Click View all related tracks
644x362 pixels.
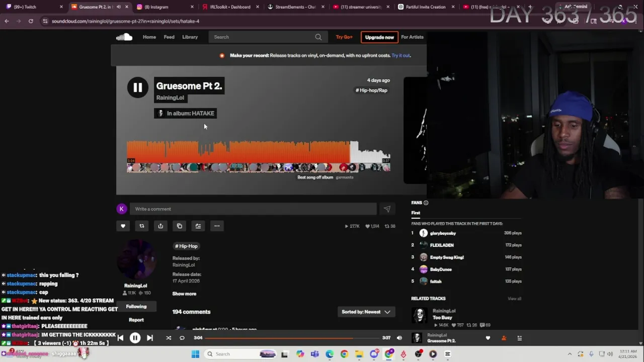coord(514,299)
